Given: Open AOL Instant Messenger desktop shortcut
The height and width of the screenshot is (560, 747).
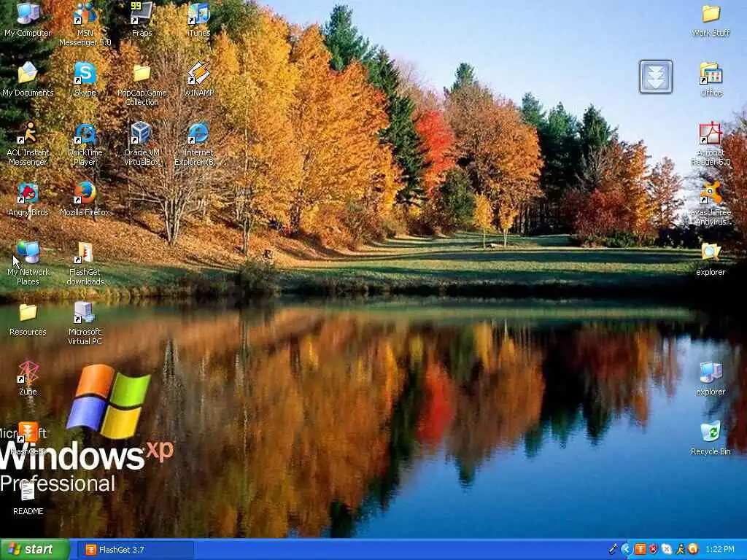Looking at the screenshot, I should pos(28,144).
